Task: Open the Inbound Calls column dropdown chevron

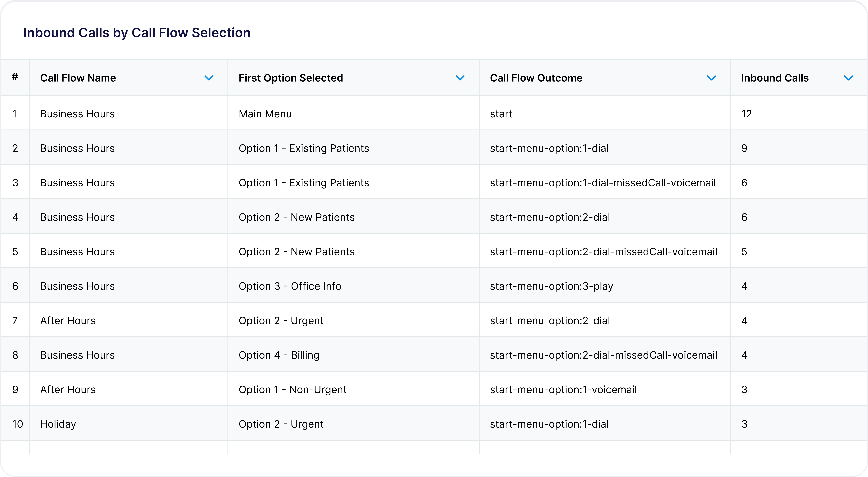Action: (848, 78)
